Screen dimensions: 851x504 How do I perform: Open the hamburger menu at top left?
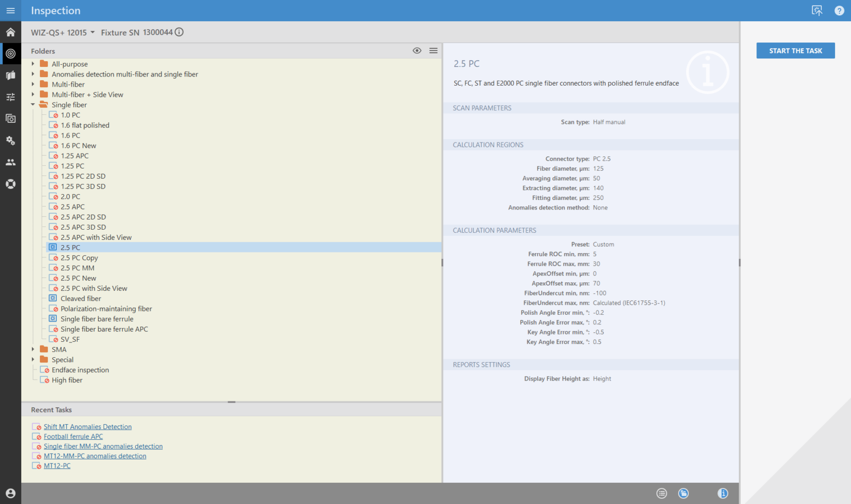10,11
